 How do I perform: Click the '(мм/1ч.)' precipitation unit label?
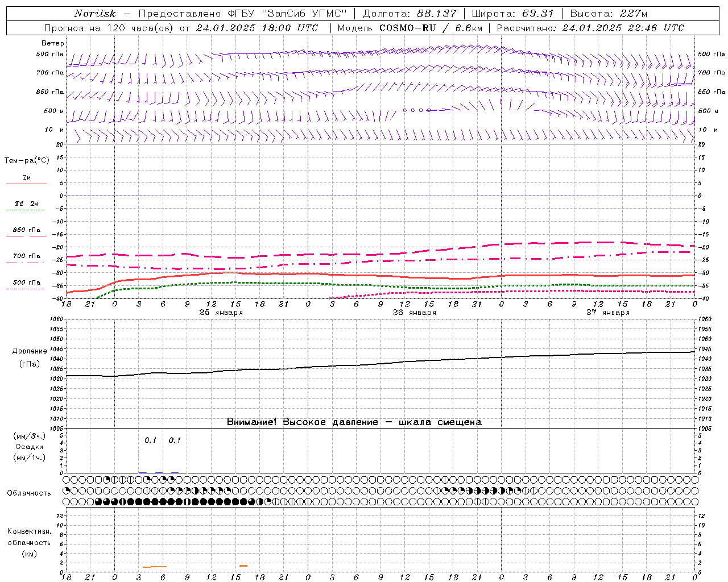30,458
